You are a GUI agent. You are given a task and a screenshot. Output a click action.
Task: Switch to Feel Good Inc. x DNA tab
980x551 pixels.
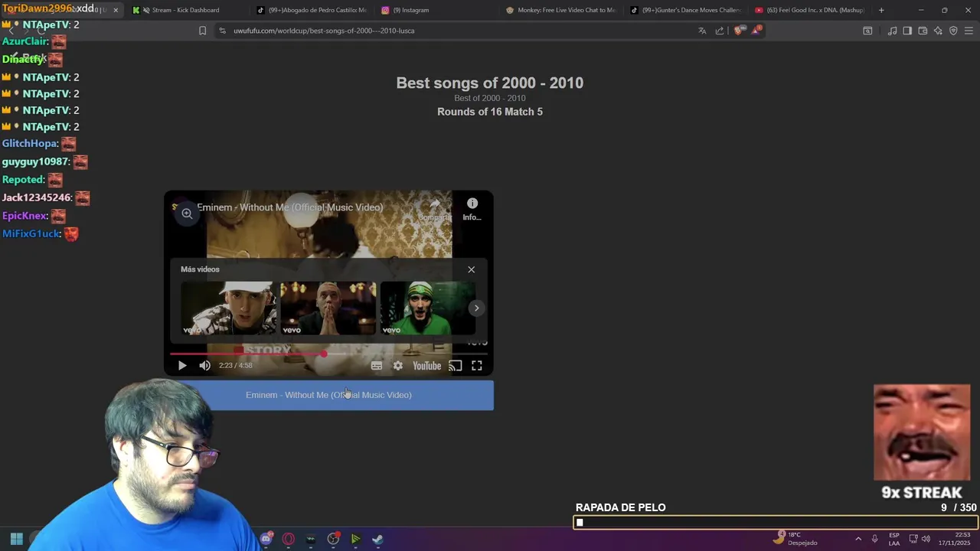(x=812, y=10)
